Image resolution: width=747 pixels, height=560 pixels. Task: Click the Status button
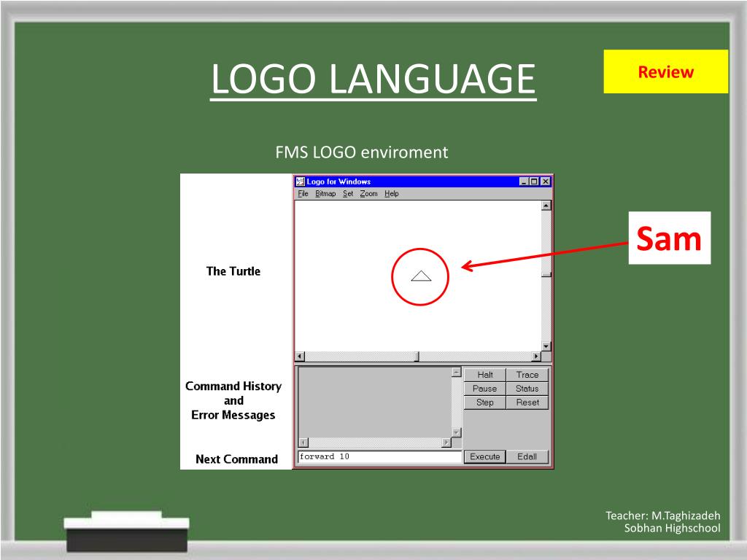click(x=527, y=389)
